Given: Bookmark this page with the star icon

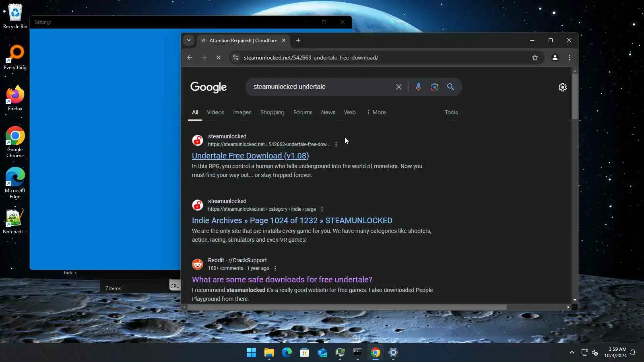Looking at the screenshot, I should 535,58.
